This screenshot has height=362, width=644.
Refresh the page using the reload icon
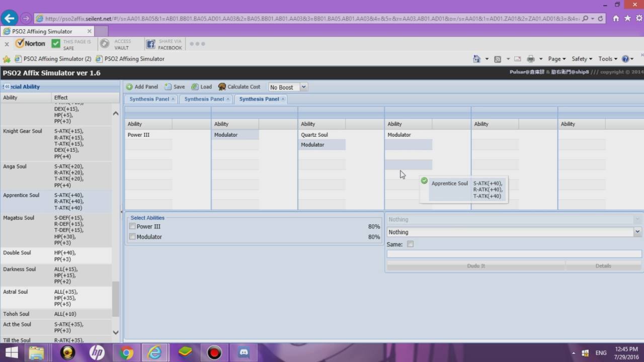click(600, 19)
